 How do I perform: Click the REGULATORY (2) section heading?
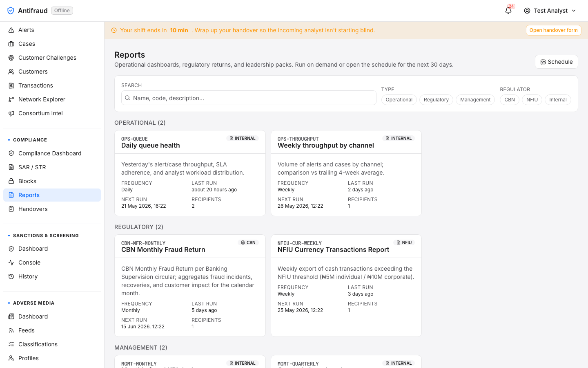click(139, 227)
